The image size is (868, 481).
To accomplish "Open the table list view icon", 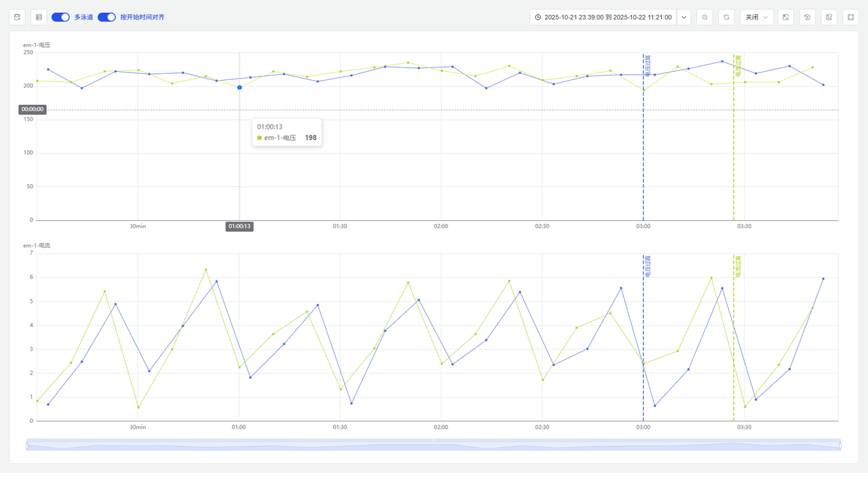I will [x=39, y=17].
